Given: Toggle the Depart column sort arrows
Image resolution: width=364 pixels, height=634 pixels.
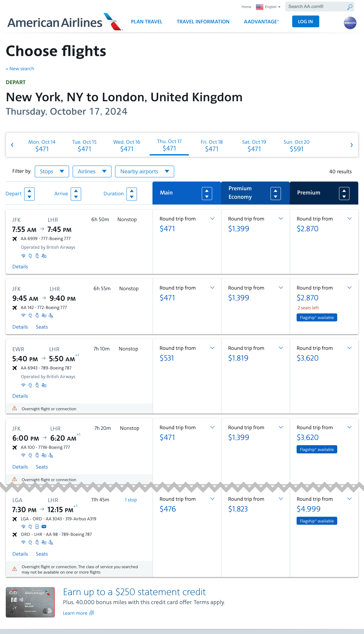Looking at the screenshot, I should pos(29,194).
